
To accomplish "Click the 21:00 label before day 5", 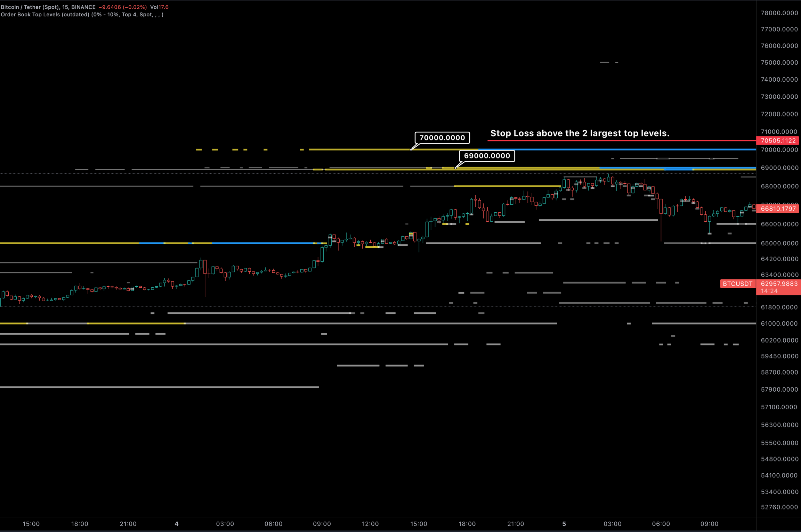I will (515, 524).
